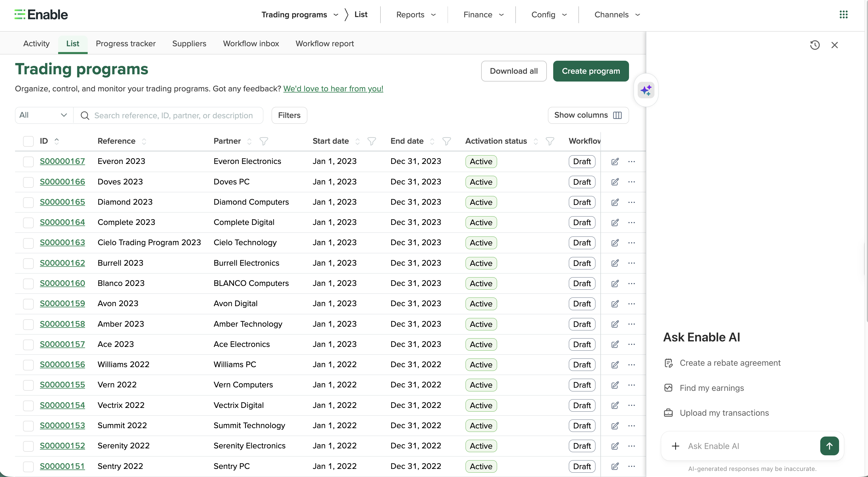
Task: Click the Enable AI sparkle icon
Action: tap(646, 90)
